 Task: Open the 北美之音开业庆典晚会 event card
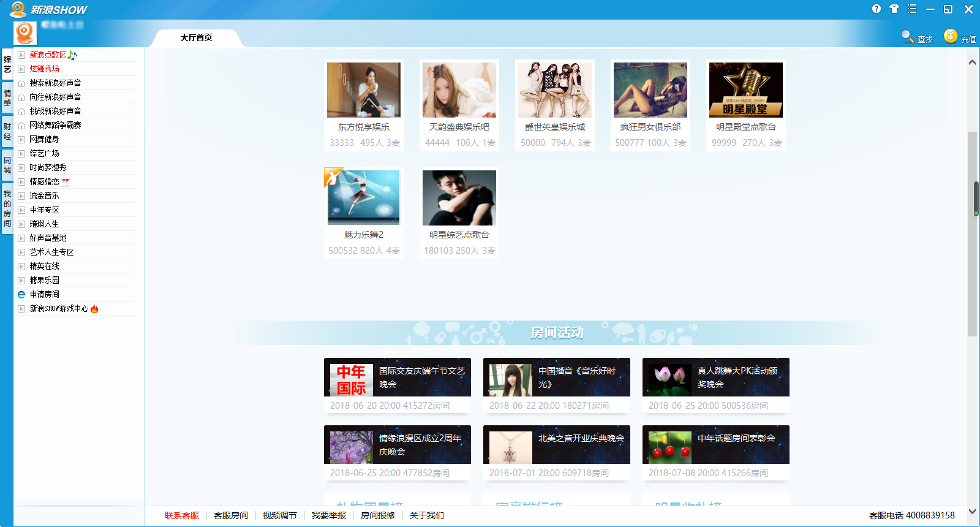pos(556,445)
